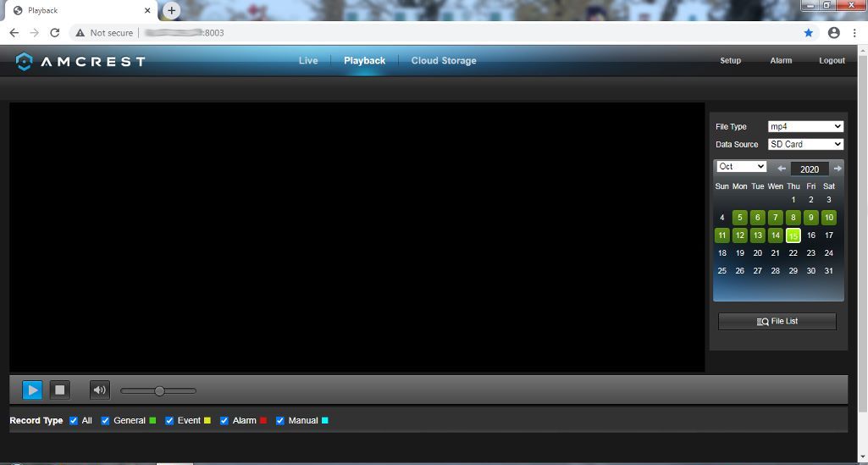
Task: Click the black video playback area
Action: (357, 237)
